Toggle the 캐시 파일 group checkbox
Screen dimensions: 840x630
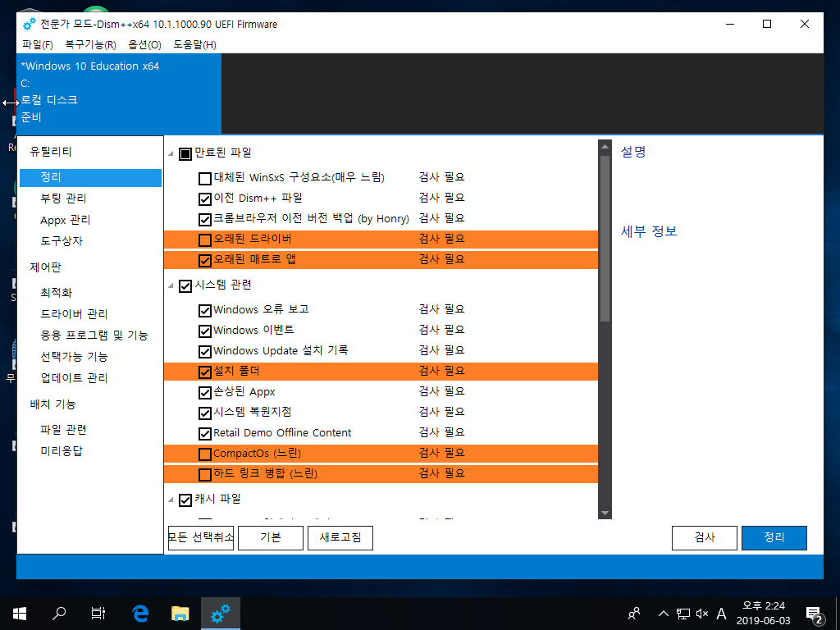tap(185, 500)
